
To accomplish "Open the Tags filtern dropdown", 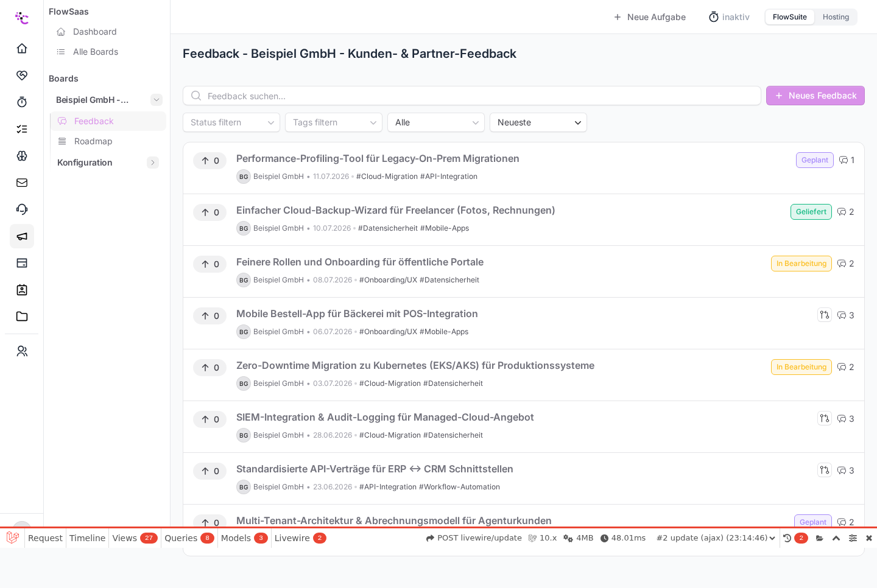I will click(334, 122).
